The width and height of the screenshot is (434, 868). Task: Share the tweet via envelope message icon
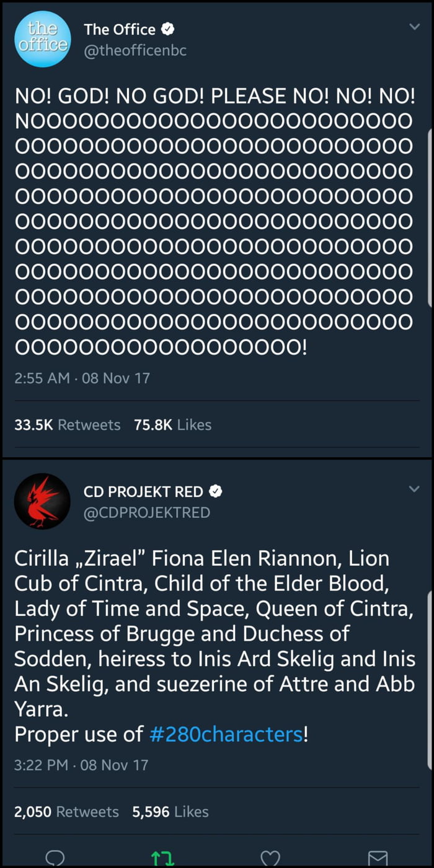point(378,857)
